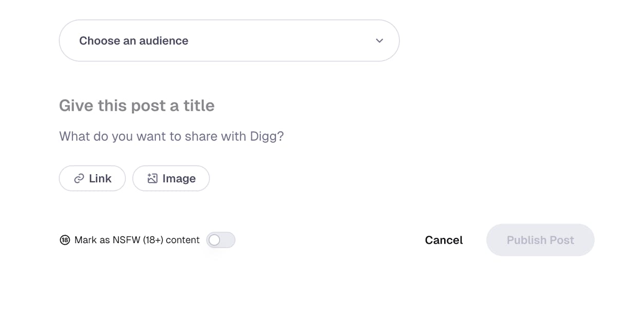Select the post title placeholder text
This screenshot has width=644, height=321.
[137, 106]
